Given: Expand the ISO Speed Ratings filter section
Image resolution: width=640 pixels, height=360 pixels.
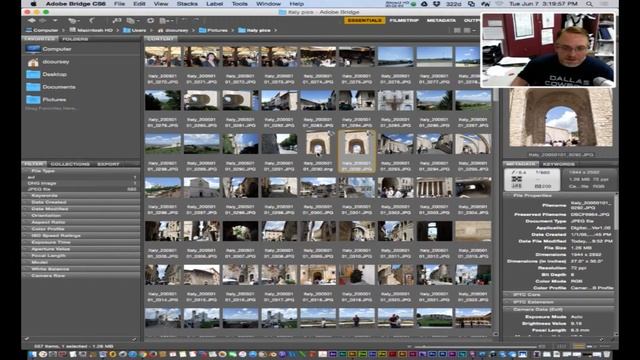Looking at the screenshot, I should pyautogui.click(x=81, y=236).
